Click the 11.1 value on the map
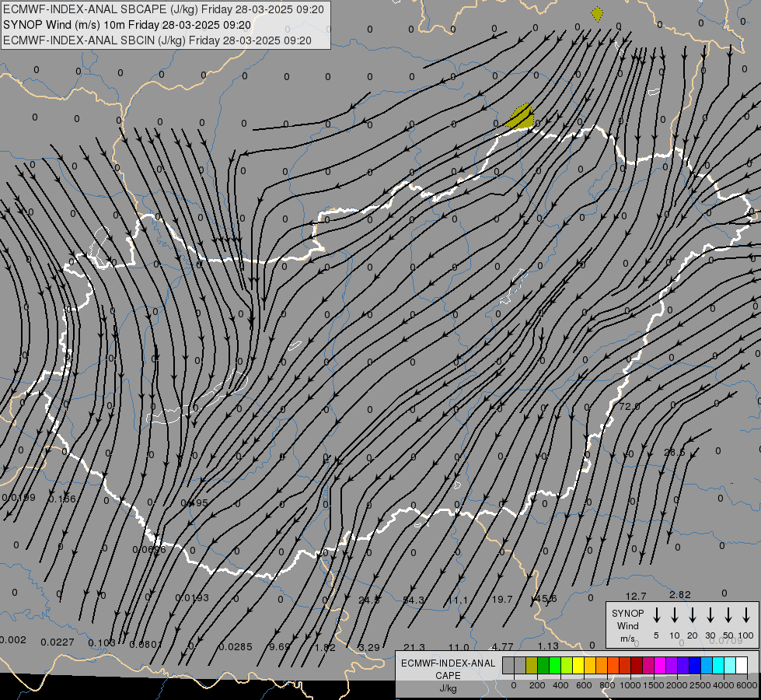Screen dimensions: 761x700 (x=458, y=600)
